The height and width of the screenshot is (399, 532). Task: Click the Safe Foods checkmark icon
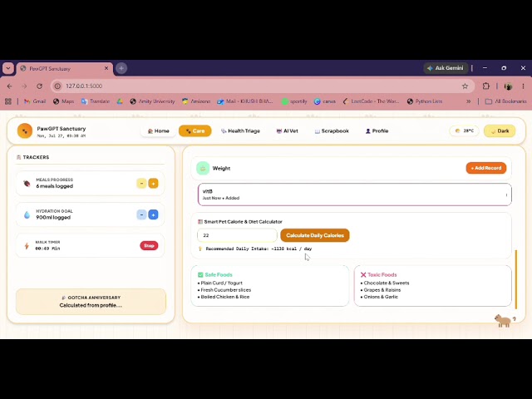pos(200,275)
